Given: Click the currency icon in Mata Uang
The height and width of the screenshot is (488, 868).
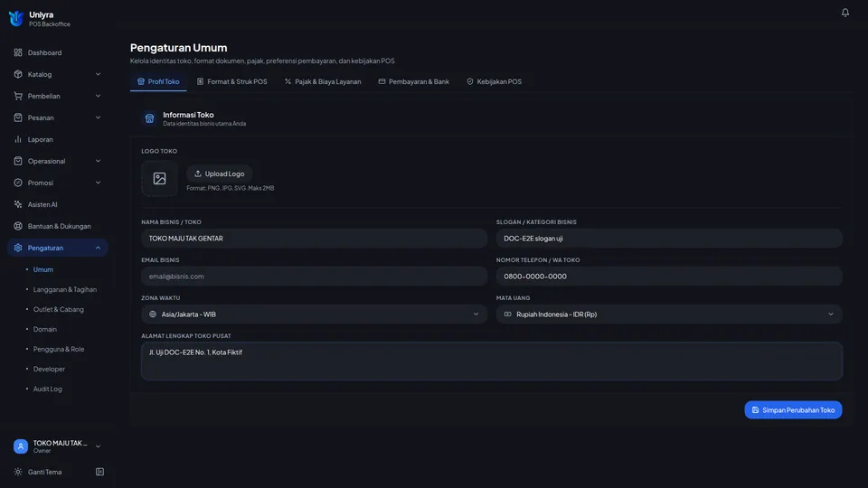Looking at the screenshot, I should click(507, 314).
